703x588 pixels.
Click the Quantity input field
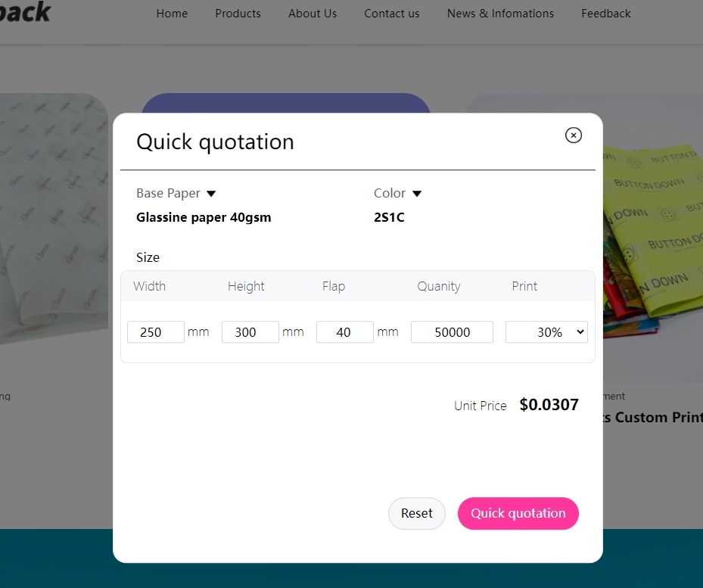452,332
